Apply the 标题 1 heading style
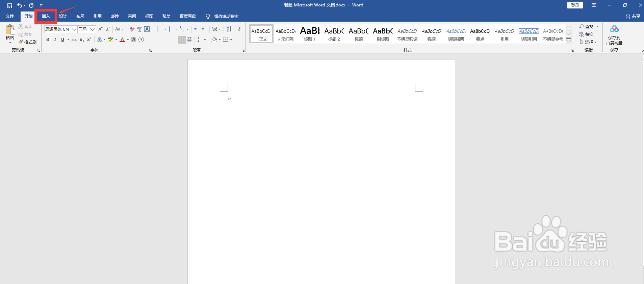This screenshot has height=284, width=644. pos(310,34)
